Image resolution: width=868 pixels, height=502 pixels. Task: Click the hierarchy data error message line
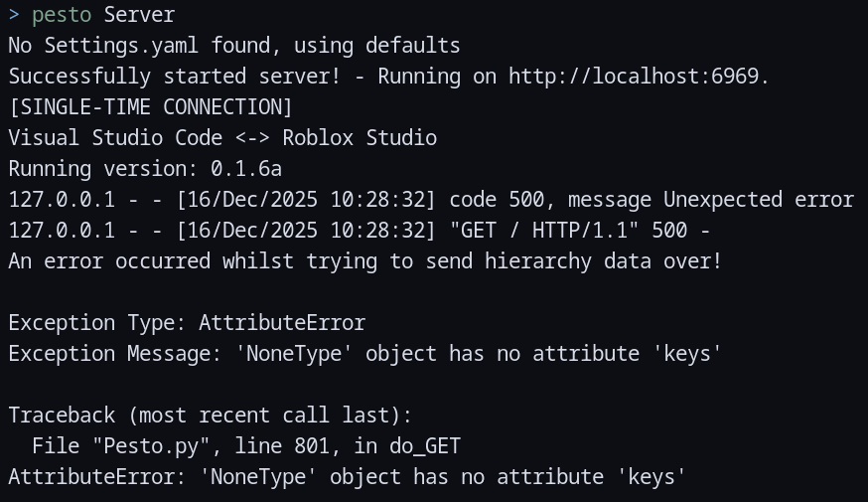[x=364, y=261]
